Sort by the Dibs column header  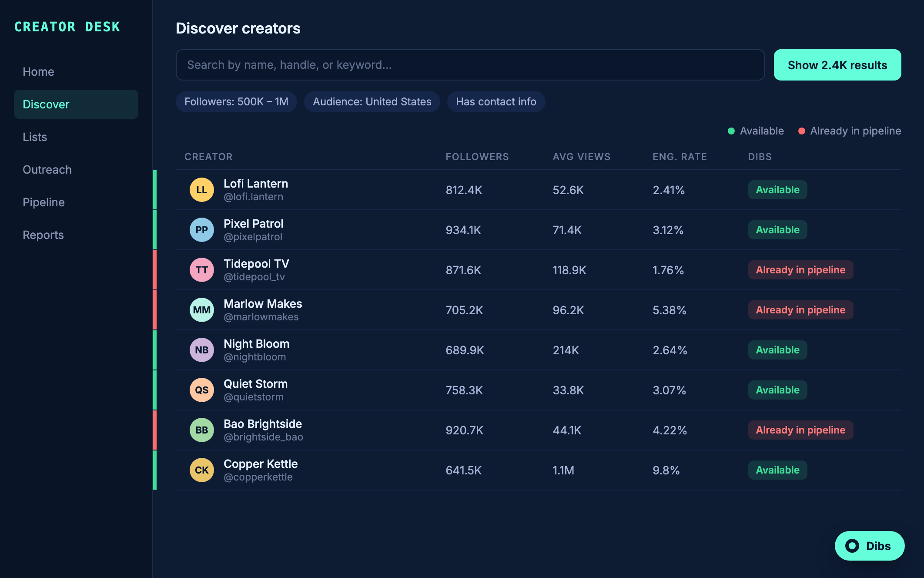(x=760, y=157)
